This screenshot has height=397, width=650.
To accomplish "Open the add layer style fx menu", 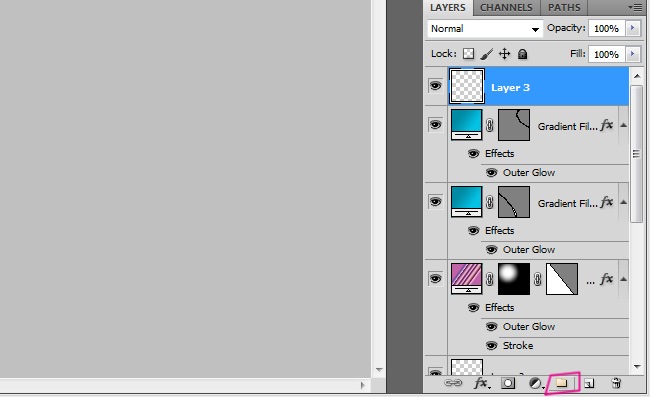I will 482,383.
